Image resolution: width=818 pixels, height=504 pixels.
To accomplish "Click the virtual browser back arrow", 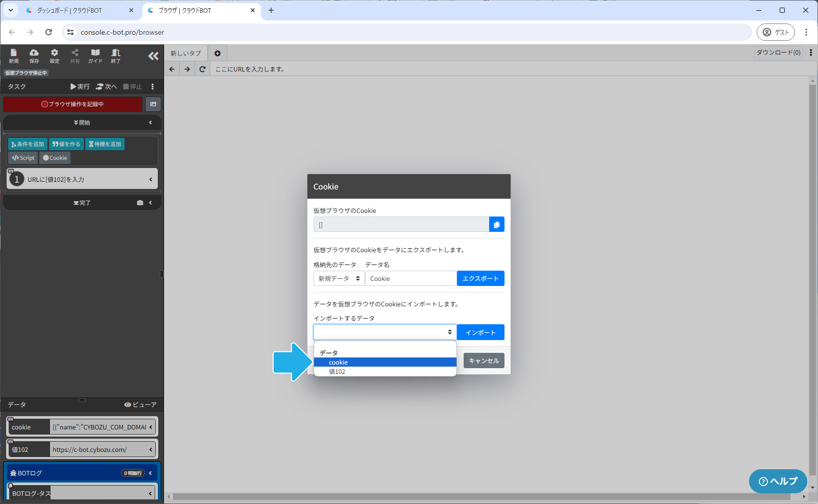I will click(x=172, y=69).
